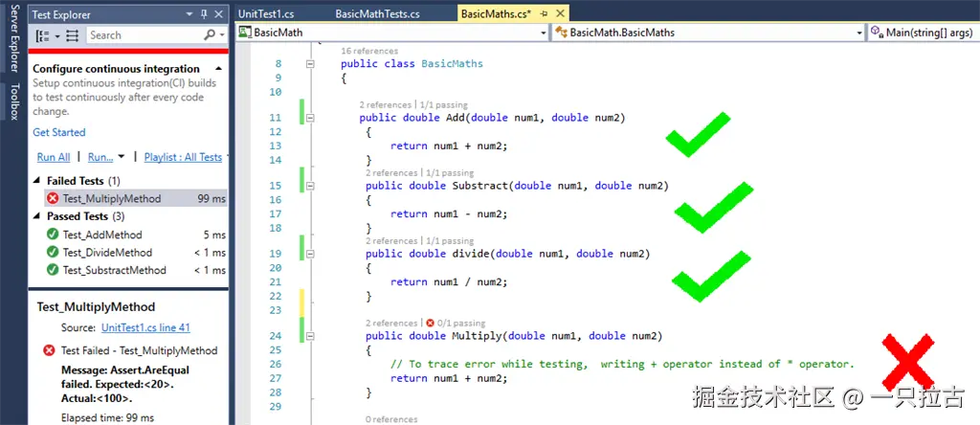The image size is (980, 425).
Task: Click 1/1 passing CodeLens above divide method
Action: (x=448, y=241)
